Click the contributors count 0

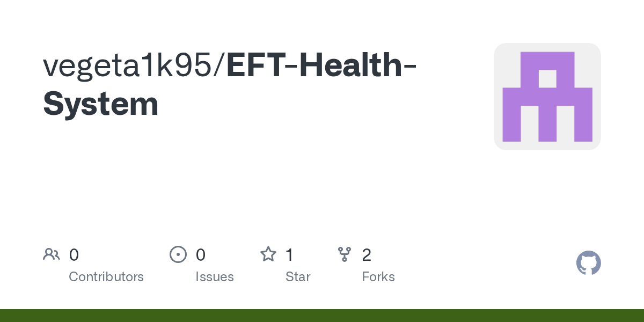coord(74,254)
